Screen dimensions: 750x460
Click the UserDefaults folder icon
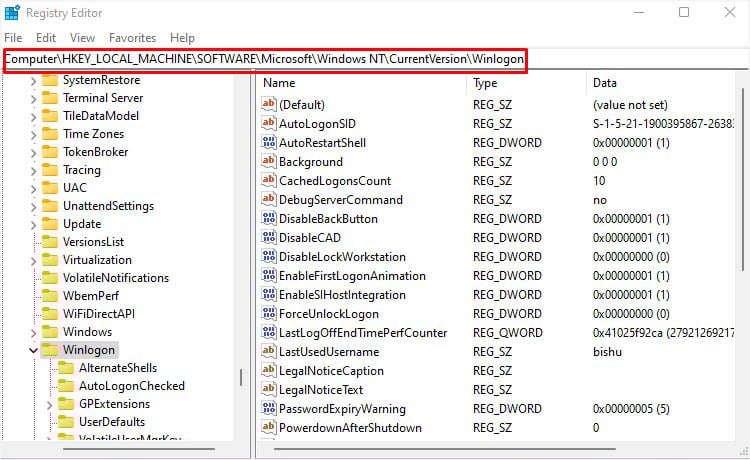click(66, 422)
